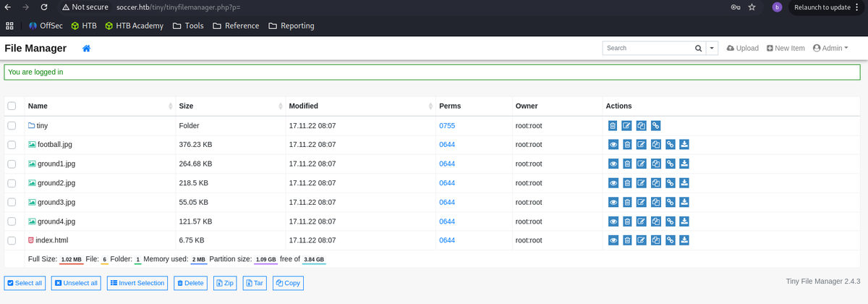This screenshot has height=304, width=868.
Task: Delete the tiny folder
Action: [613, 126]
